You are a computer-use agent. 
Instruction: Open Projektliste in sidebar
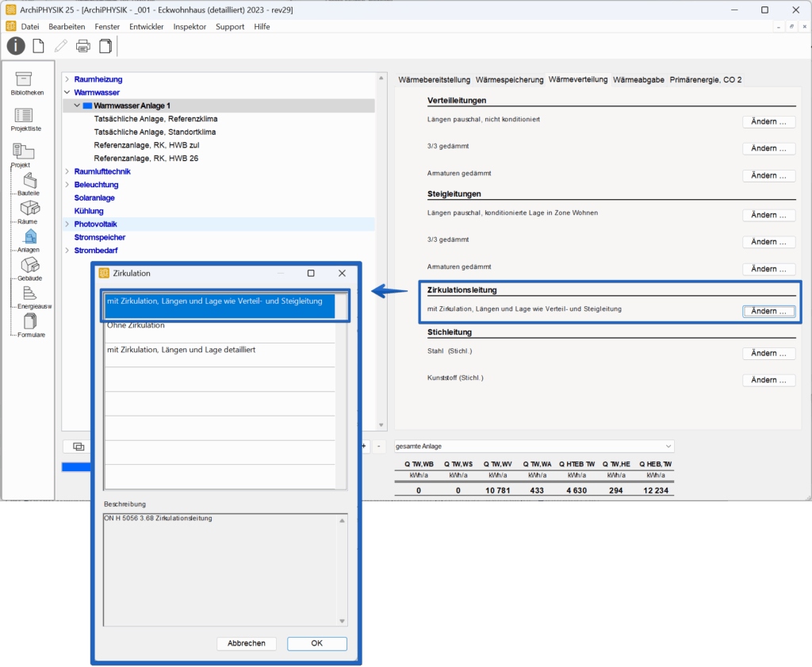coord(26,120)
